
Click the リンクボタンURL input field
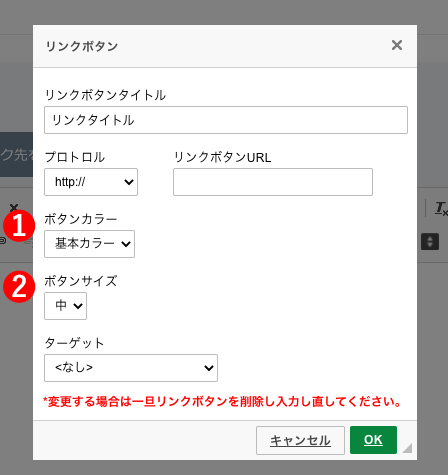(x=273, y=182)
